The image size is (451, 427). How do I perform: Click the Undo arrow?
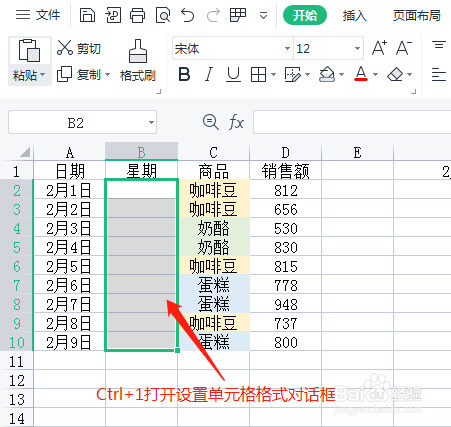188,15
